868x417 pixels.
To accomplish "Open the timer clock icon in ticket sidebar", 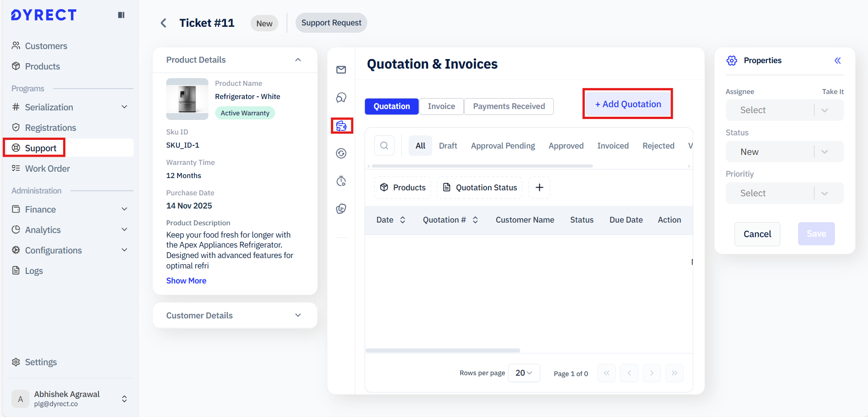I will (x=341, y=181).
